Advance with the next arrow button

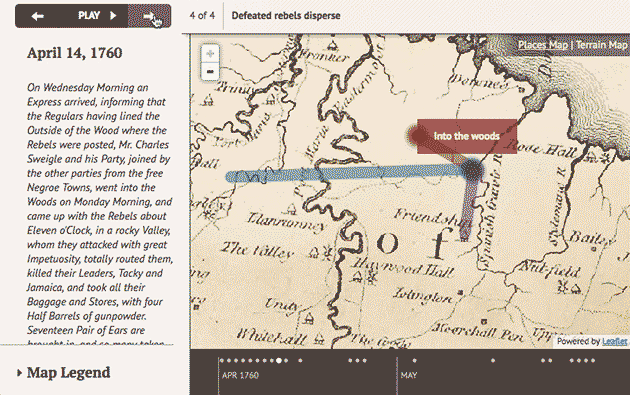[149, 16]
